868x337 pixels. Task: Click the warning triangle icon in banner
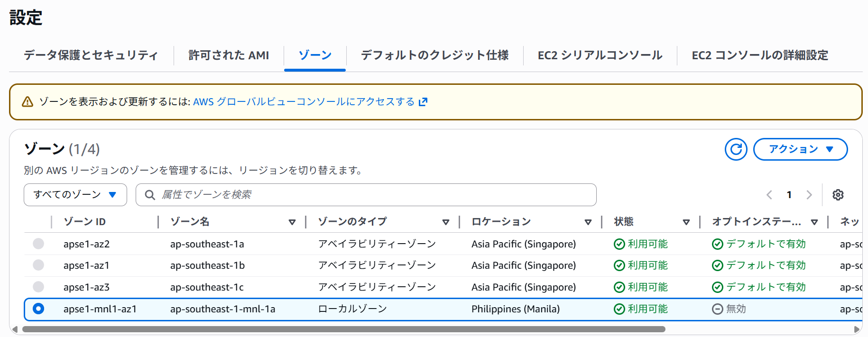click(x=28, y=101)
